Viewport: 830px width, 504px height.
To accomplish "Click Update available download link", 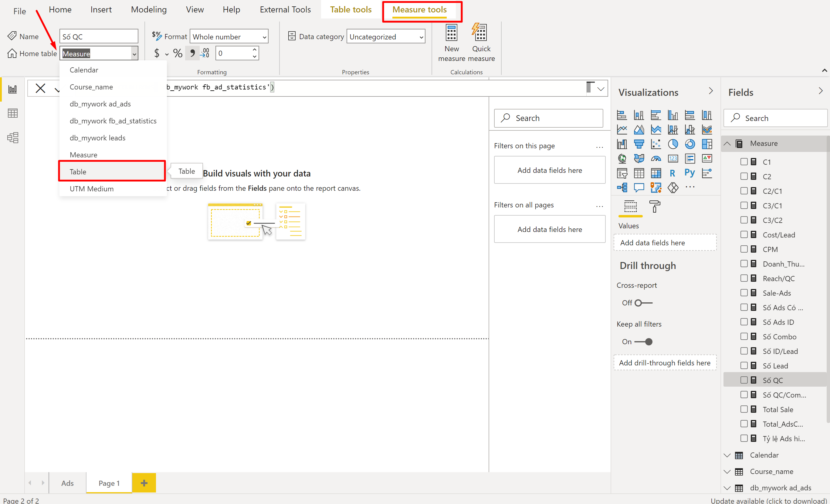I will 769,500.
